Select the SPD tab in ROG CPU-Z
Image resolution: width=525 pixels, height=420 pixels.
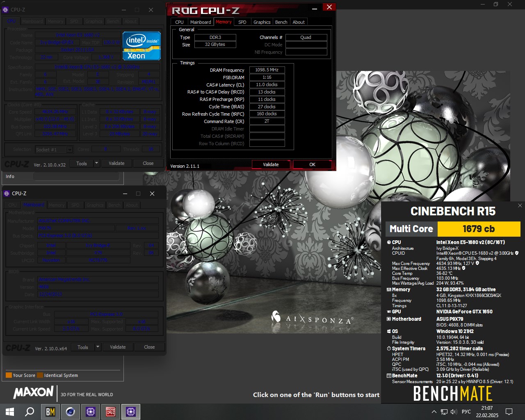click(x=242, y=22)
